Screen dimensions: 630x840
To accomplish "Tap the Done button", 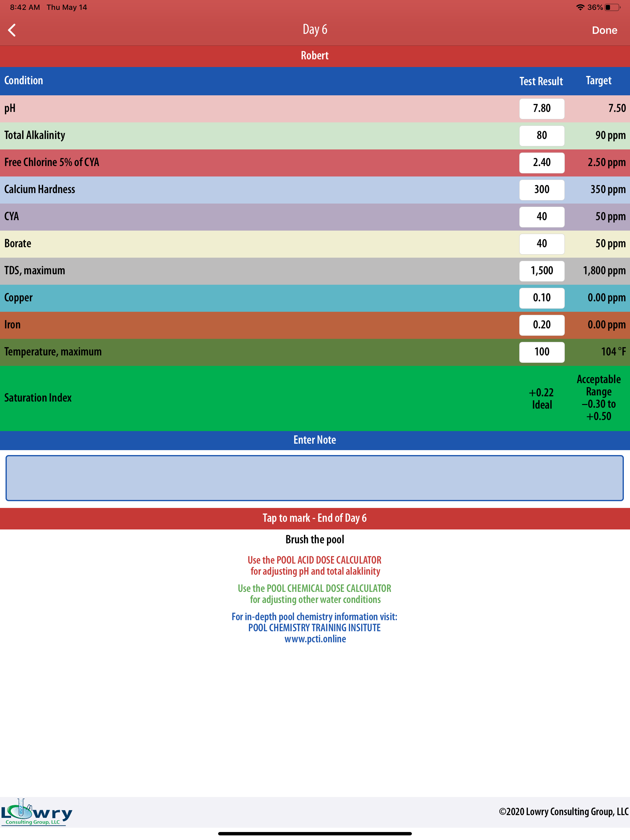I will point(604,30).
